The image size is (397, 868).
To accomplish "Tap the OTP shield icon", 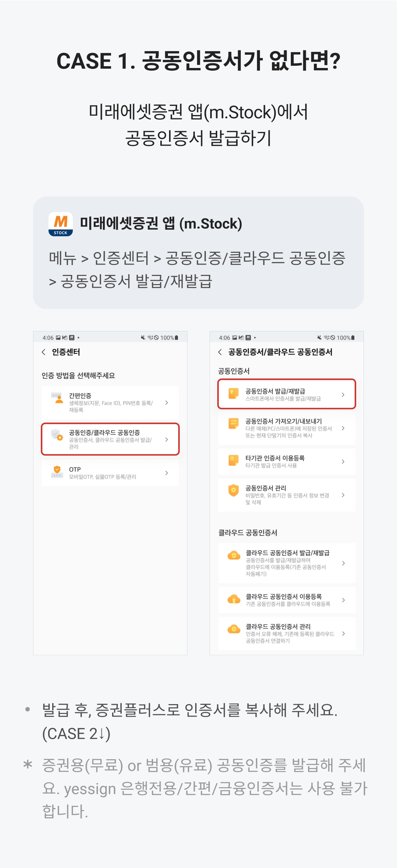I will click(57, 472).
